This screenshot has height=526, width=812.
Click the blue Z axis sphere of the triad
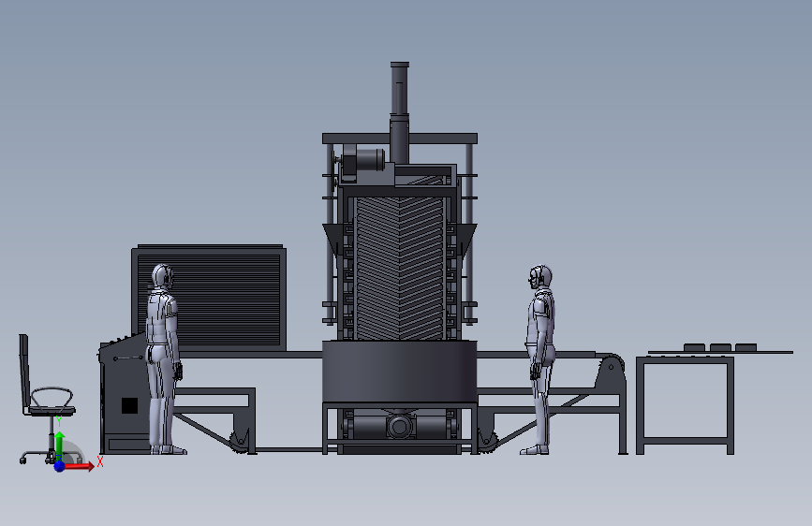[x=59, y=466]
